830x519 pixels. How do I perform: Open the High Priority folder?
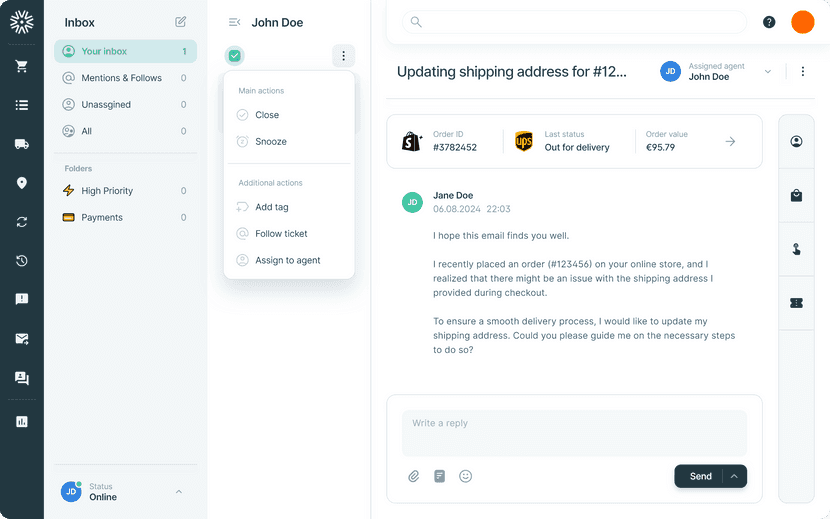coord(107,191)
